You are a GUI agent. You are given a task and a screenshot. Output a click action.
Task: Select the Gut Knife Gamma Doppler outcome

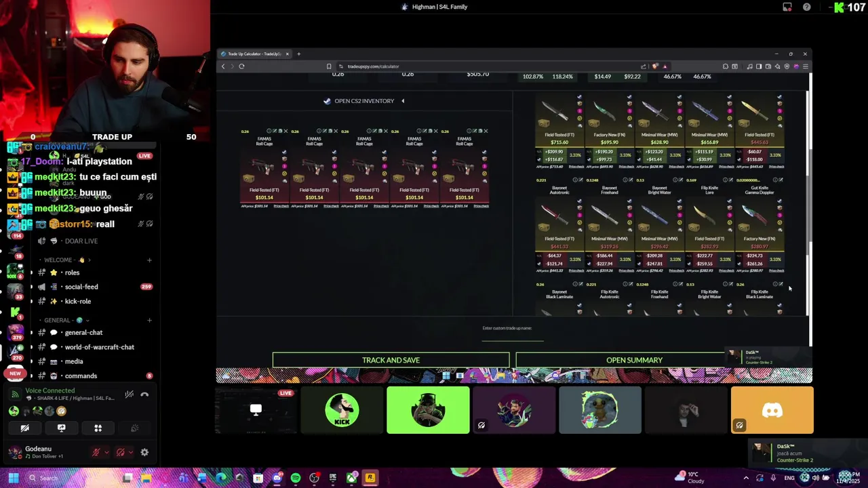pyautogui.click(x=759, y=226)
